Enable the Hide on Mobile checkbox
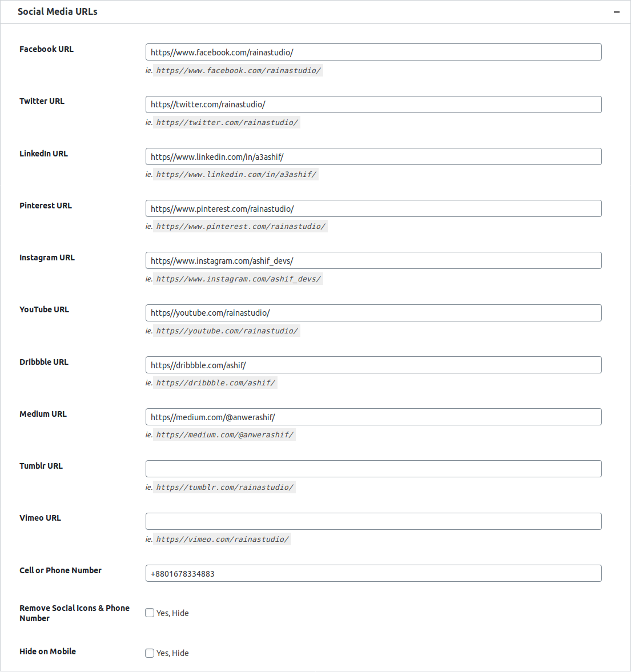Viewport: 631px width, 672px height. coord(150,653)
